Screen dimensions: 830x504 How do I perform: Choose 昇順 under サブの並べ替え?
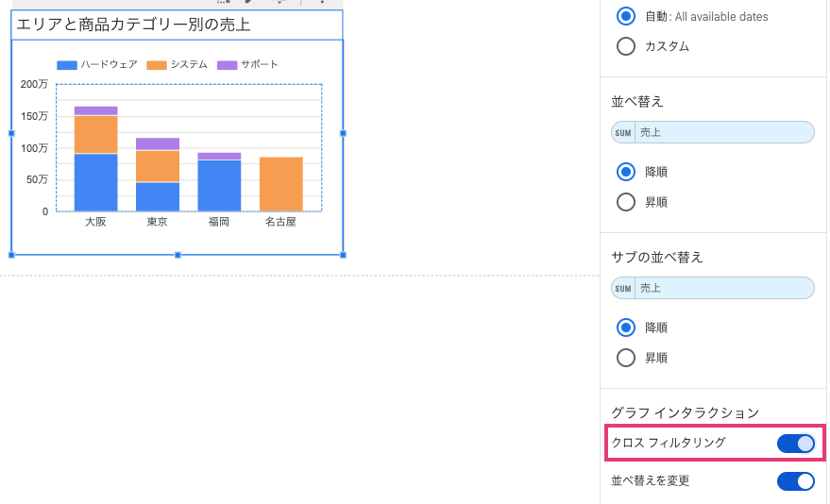coord(625,358)
